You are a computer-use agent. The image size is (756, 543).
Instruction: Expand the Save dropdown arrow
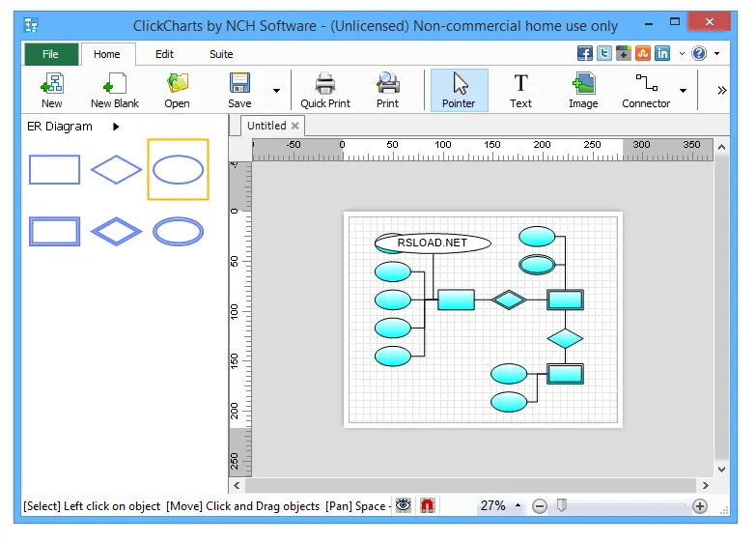point(276,91)
